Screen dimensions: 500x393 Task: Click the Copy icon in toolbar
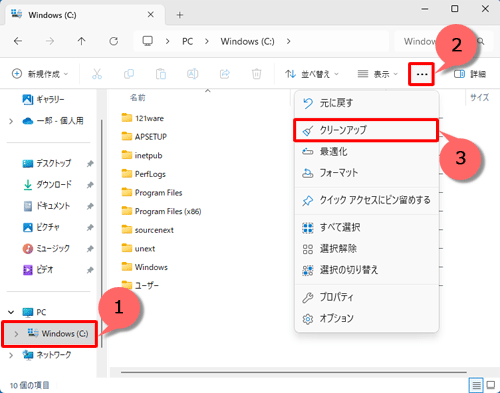pos(129,74)
